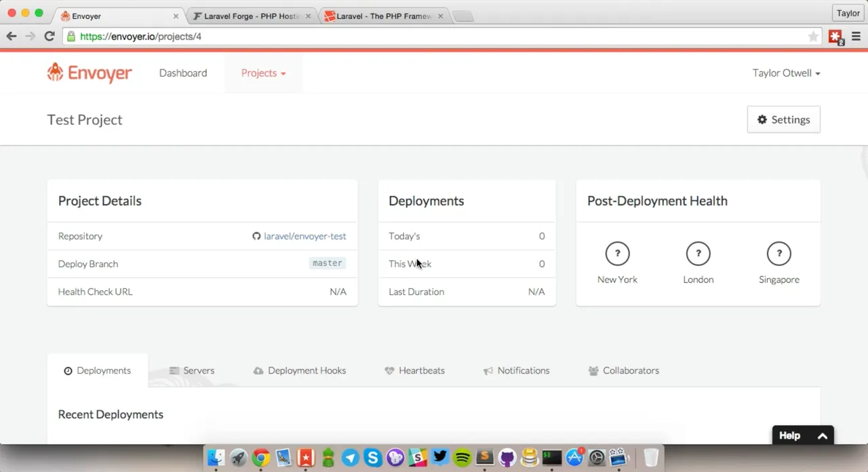Expand the Projects dropdown menu
This screenshot has width=868, height=472.
[x=263, y=73]
